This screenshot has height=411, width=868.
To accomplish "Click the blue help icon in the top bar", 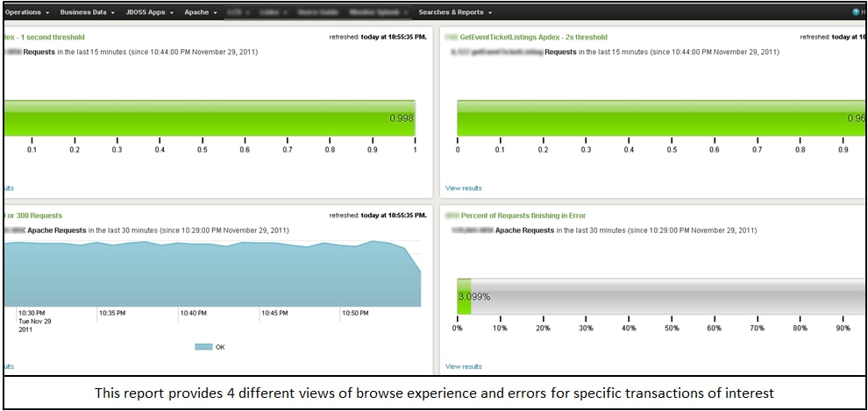I will [x=856, y=12].
